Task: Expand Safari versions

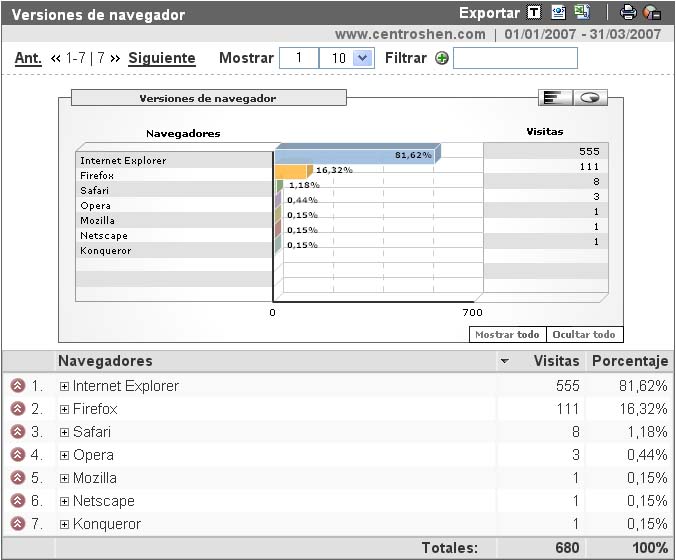Action: coord(64,432)
